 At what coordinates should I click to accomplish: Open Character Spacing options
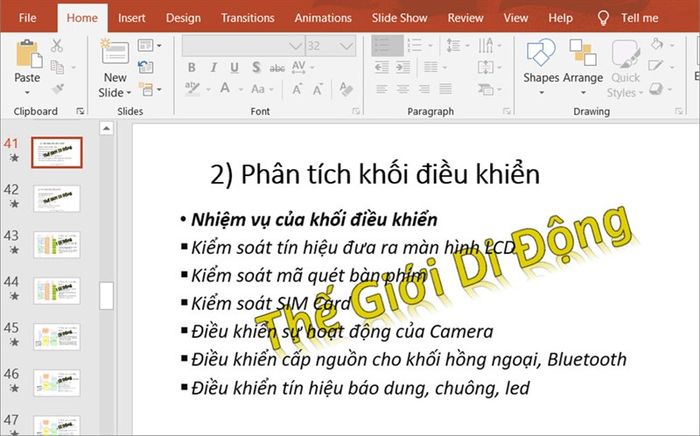303,67
